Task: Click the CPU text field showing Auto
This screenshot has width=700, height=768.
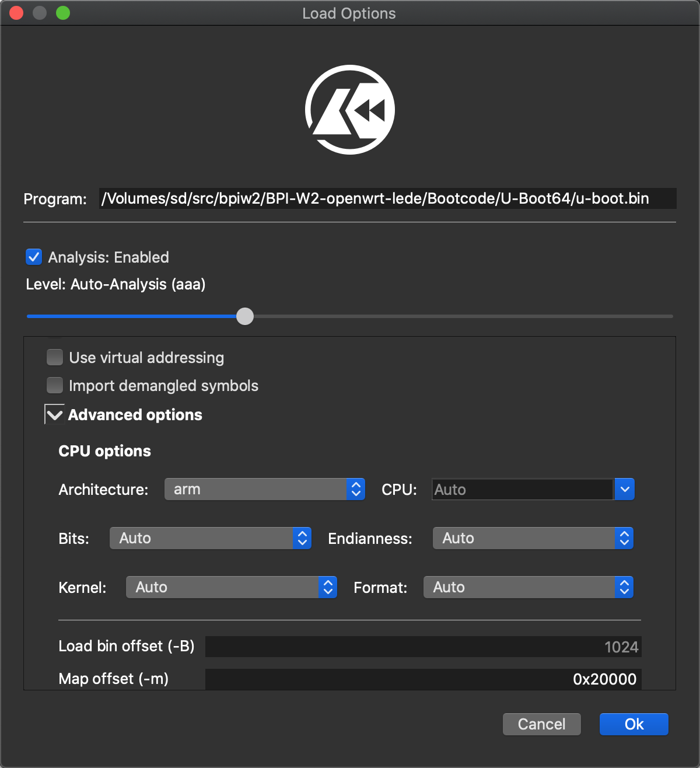Action: [x=522, y=489]
